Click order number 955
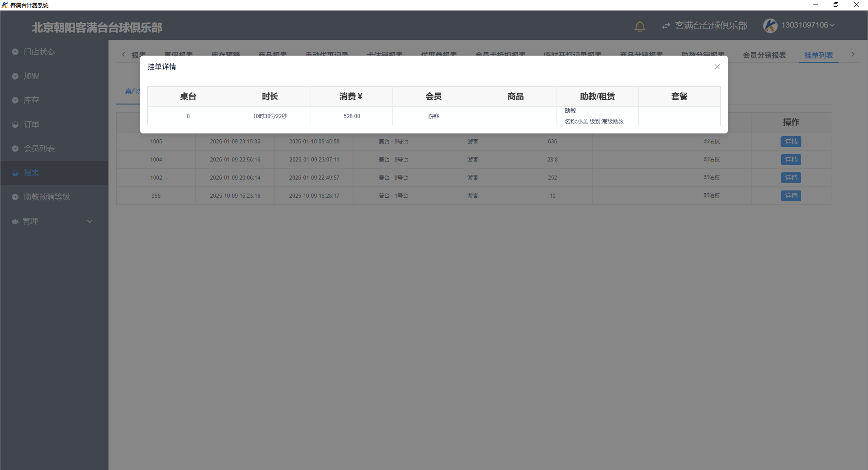Viewport: 868px width, 470px height. [x=156, y=196]
